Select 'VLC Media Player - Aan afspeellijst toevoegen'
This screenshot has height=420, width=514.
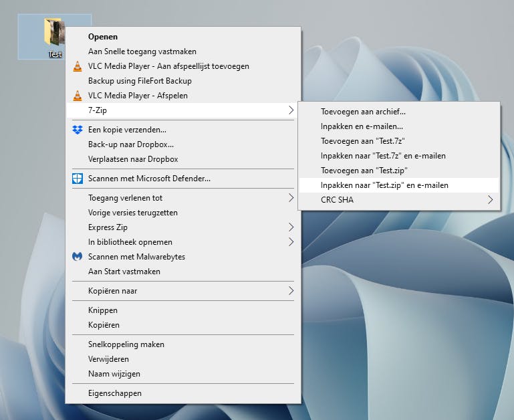[183, 66]
